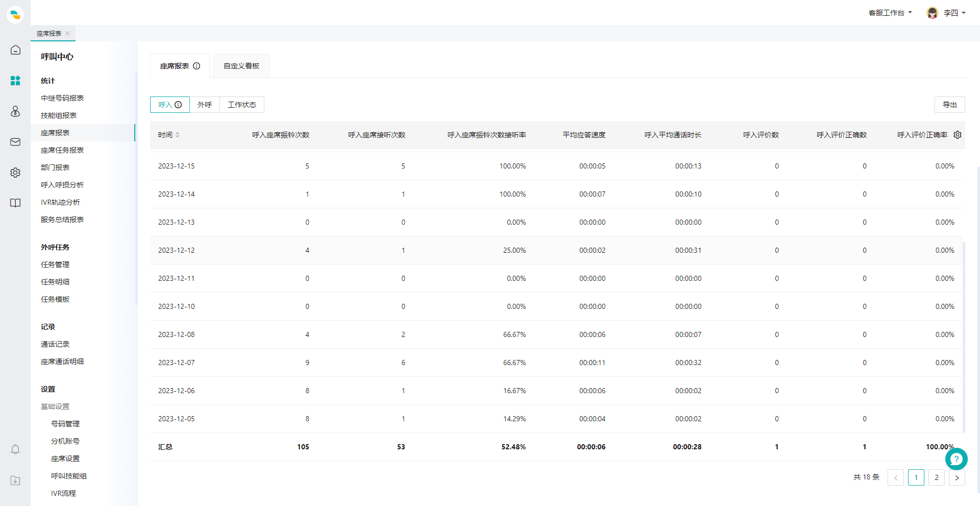Click the 2023-12-07 date cell

tap(176, 363)
